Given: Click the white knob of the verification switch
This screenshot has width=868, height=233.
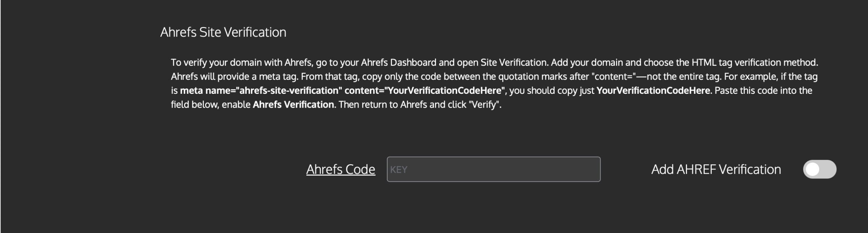Looking at the screenshot, I should (x=813, y=169).
